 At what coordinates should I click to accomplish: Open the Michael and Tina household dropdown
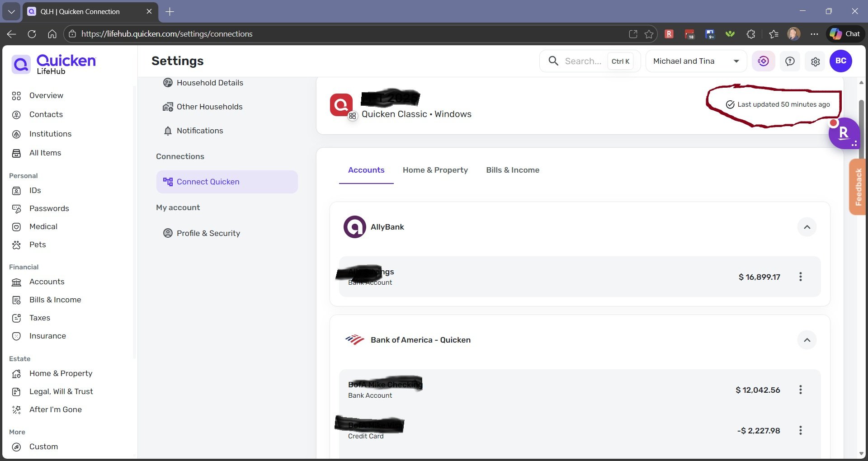point(696,61)
